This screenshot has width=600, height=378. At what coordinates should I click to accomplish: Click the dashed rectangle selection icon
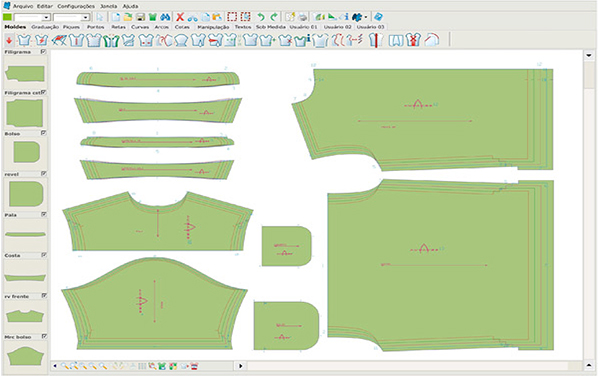232,17
